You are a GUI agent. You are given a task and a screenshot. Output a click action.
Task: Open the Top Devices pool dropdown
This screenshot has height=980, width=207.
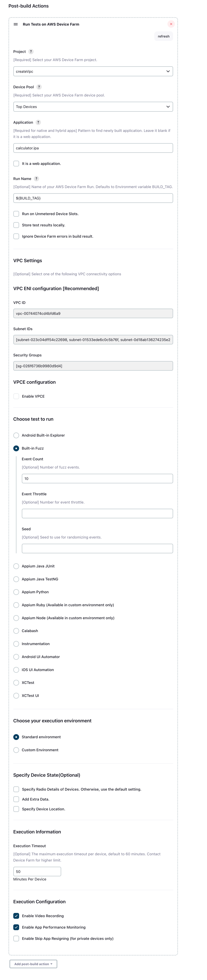pyautogui.click(x=93, y=107)
